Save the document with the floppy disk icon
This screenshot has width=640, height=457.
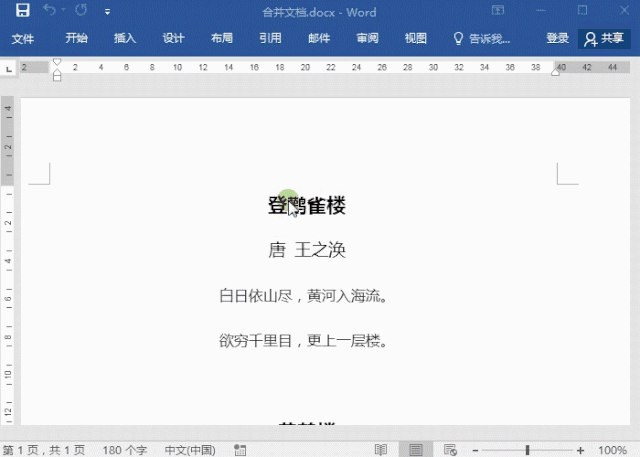point(23,11)
